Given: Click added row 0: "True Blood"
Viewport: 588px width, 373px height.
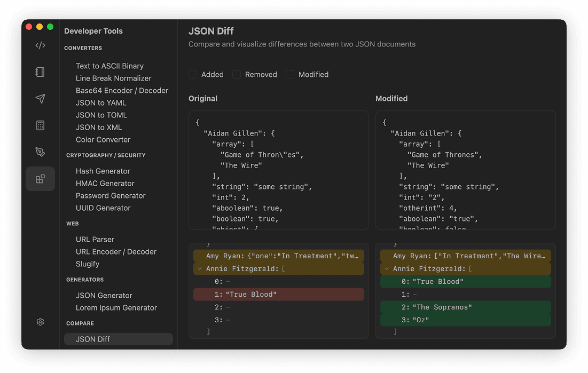Looking at the screenshot, I should click(x=465, y=282).
